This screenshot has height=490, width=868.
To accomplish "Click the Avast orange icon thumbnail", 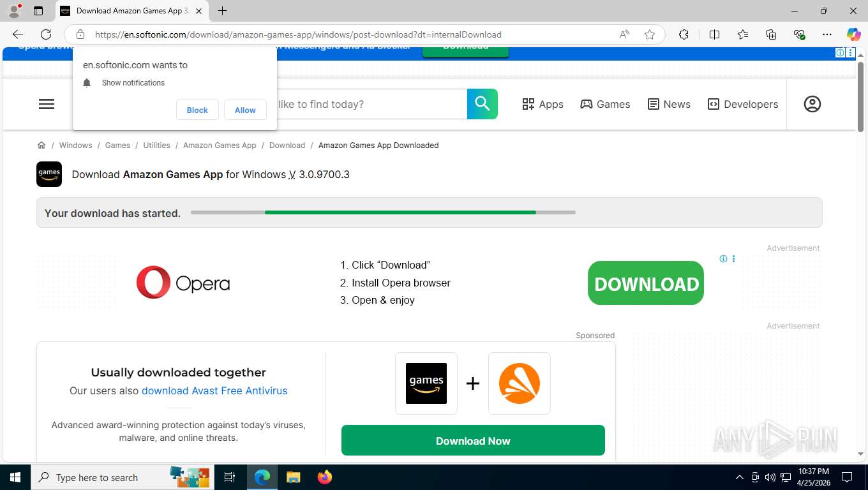I will point(520,383).
